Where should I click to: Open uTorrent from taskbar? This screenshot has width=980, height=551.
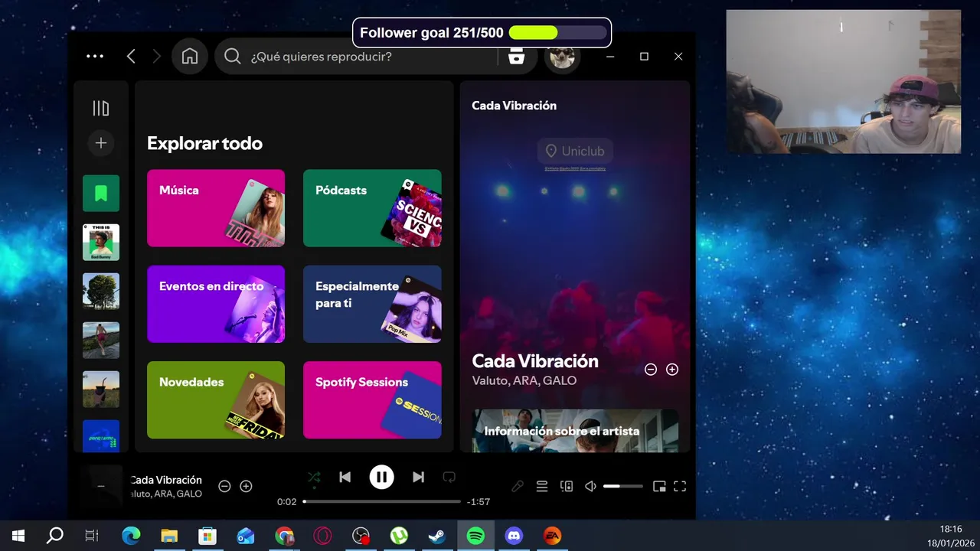399,536
